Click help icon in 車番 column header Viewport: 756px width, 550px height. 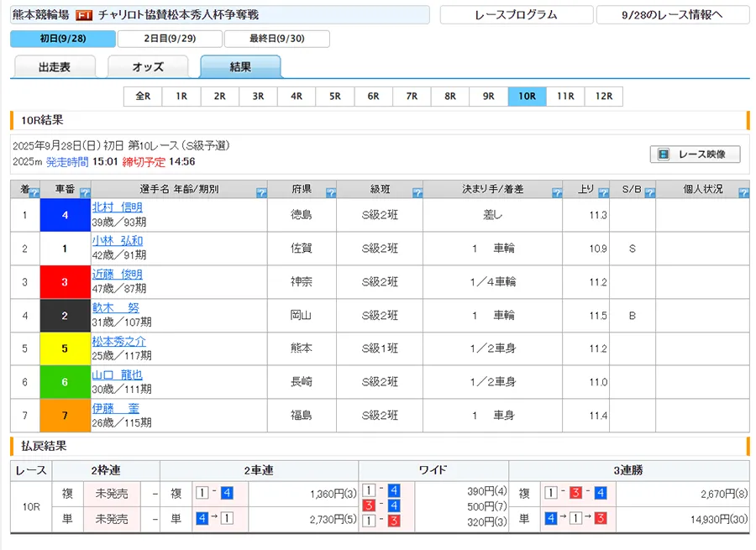click(83, 193)
